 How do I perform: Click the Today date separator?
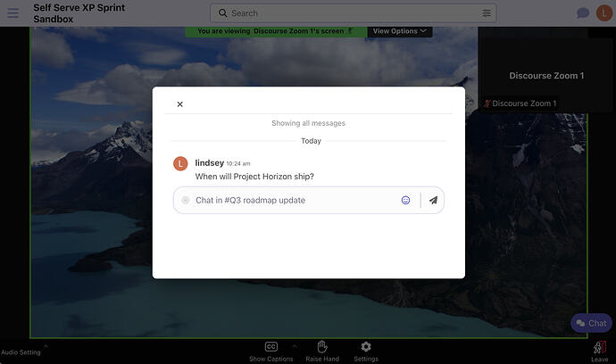pos(311,141)
